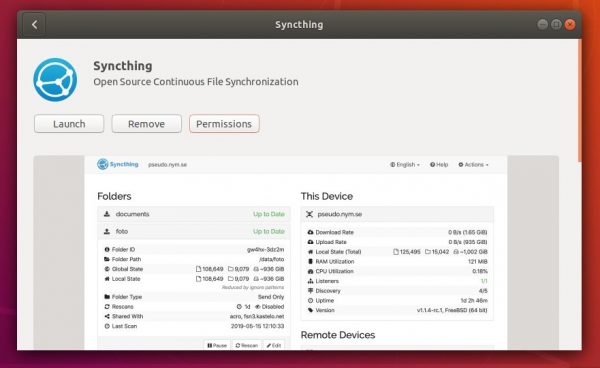Click the Syncthing screenshot thumbnail
Image resolution: width=600 pixels, height=368 pixels.
(x=296, y=252)
